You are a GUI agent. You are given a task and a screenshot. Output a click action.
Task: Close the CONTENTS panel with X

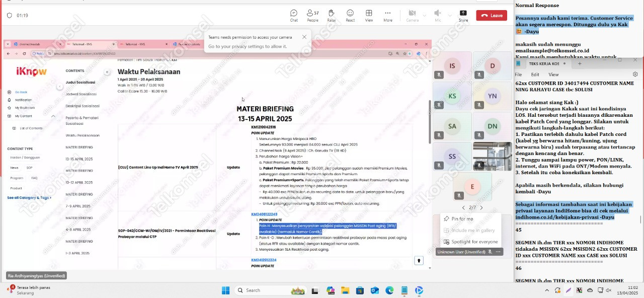click(x=107, y=72)
